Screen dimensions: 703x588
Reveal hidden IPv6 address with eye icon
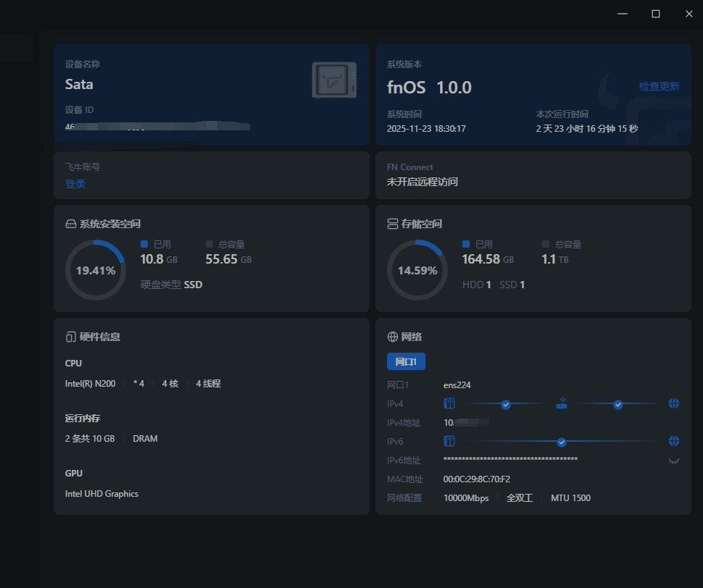[x=673, y=461]
